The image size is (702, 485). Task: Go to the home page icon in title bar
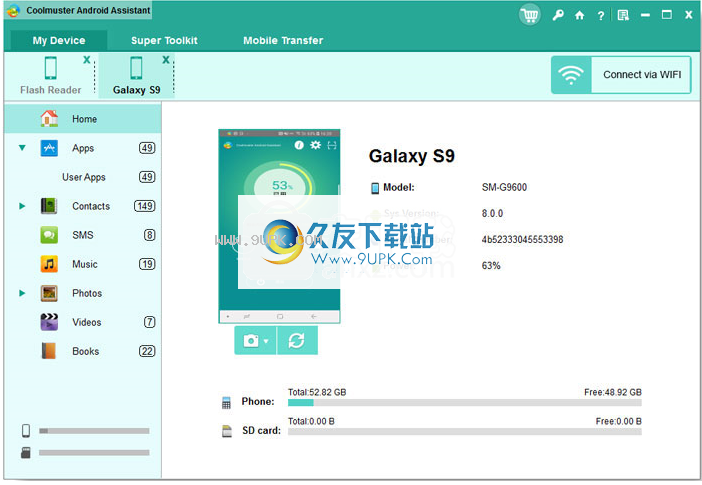580,16
